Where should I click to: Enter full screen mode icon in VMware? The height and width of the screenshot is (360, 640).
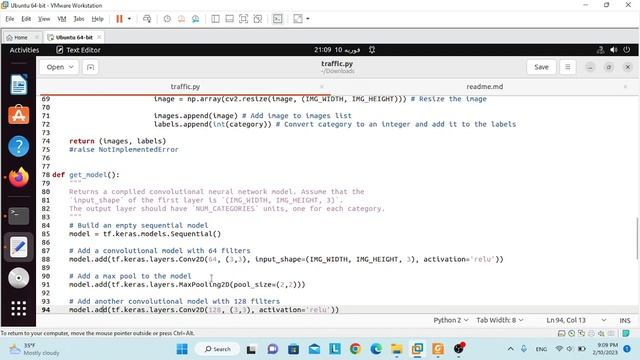[243, 19]
